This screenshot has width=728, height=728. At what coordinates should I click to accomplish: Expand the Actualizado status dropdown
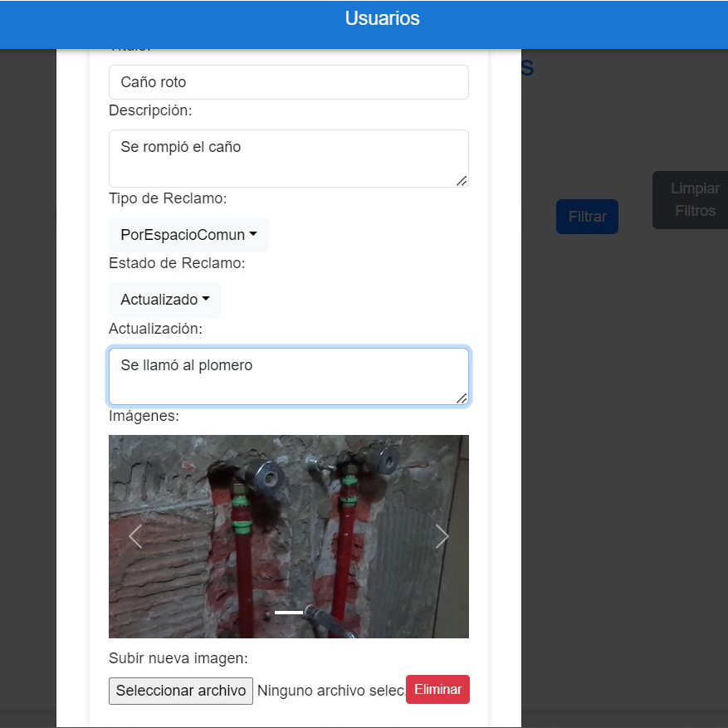[164, 300]
